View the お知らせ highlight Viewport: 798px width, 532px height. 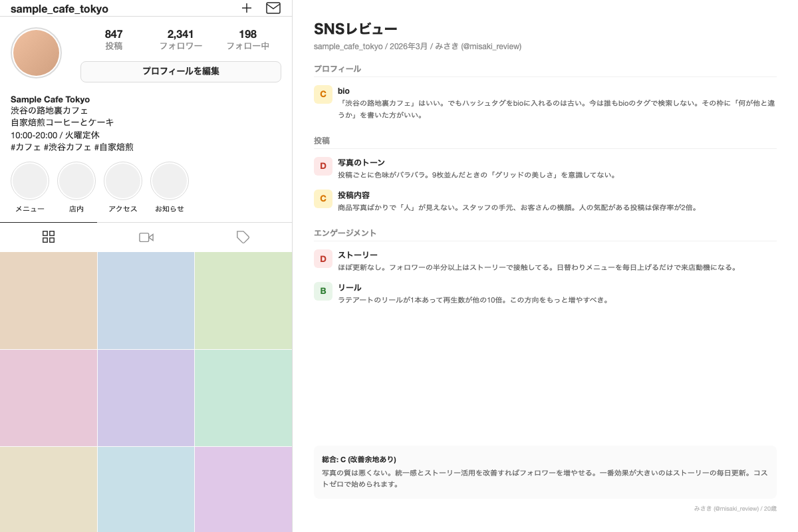[170, 181]
